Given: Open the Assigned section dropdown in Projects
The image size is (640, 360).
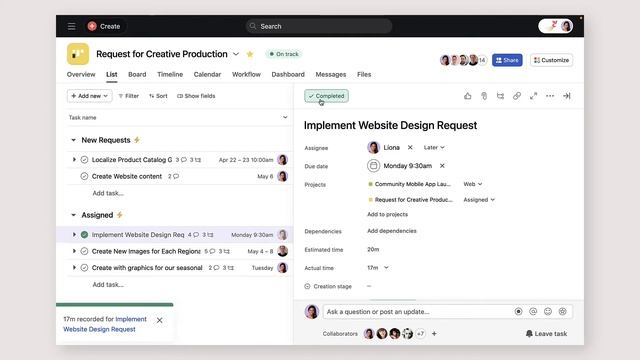Looking at the screenshot, I should coord(479,200).
